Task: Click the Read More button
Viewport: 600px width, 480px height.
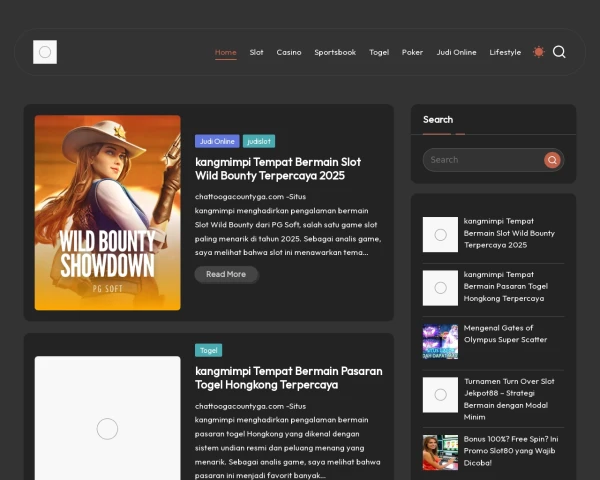Action: click(x=226, y=274)
